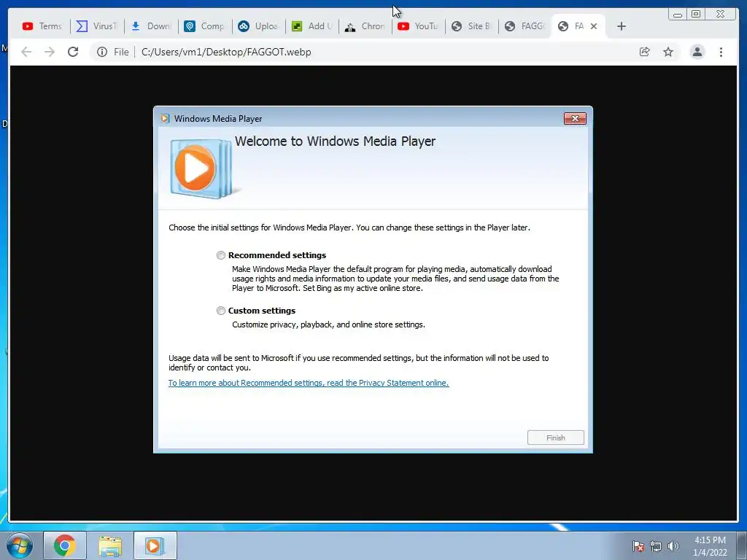Click the share page icon
Image resolution: width=747 pixels, height=560 pixels.
click(645, 52)
